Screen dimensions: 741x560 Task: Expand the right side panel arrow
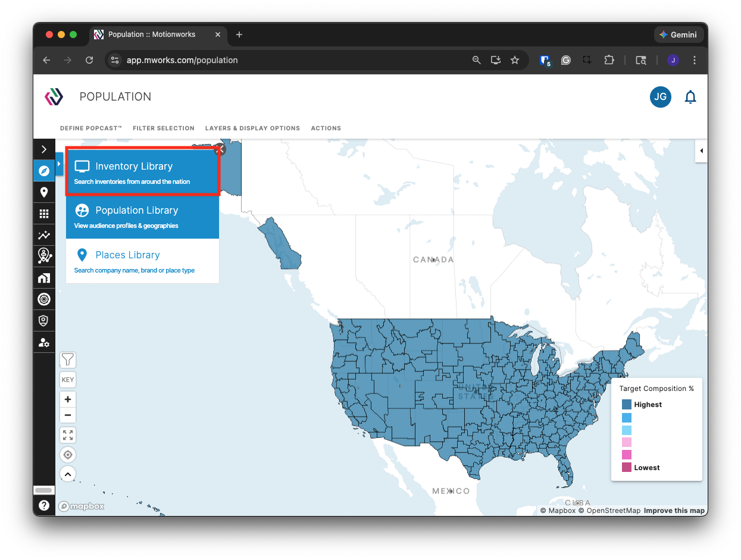[x=701, y=151]
